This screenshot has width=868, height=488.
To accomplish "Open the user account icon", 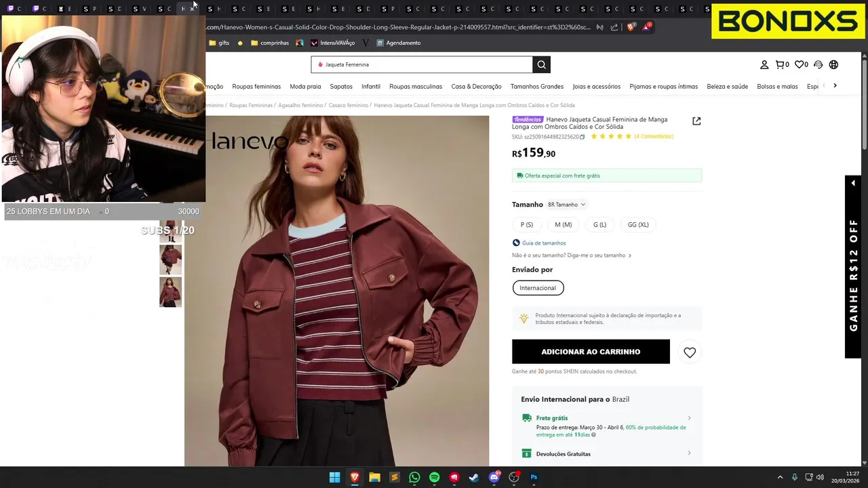I will pyautogui.click(x=764, y=64).
